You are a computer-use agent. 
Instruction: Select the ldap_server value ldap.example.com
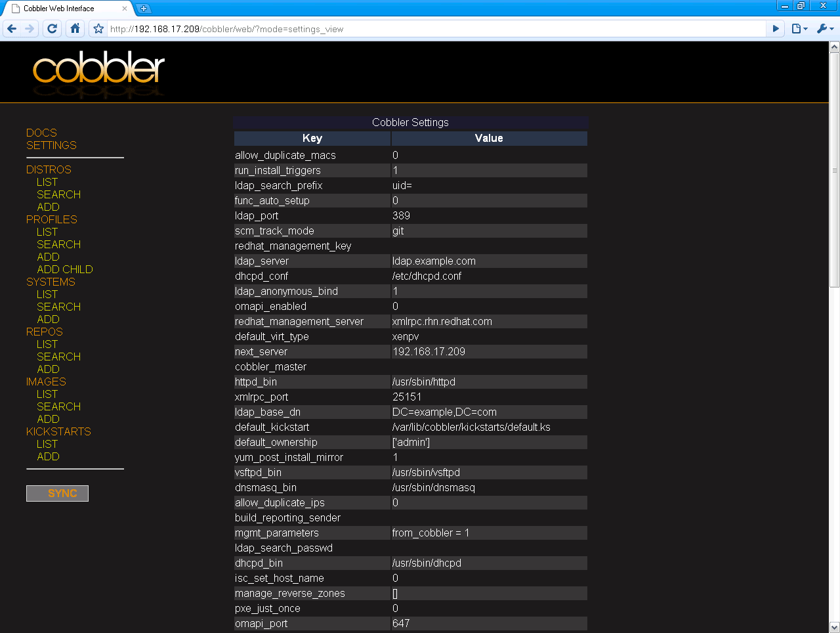pyautogui.click(x=434, y=261)
